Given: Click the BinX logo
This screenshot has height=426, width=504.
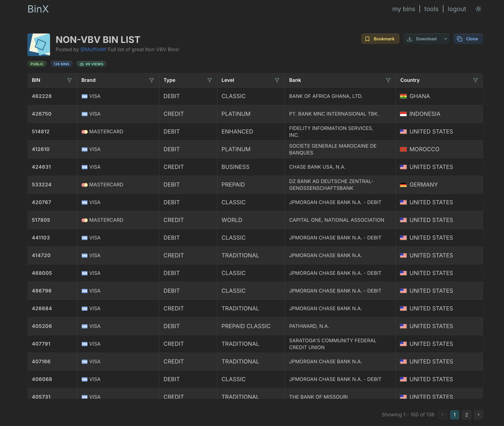Looking at the screenshot, I should pyautogui.click(x=38, y=9).
